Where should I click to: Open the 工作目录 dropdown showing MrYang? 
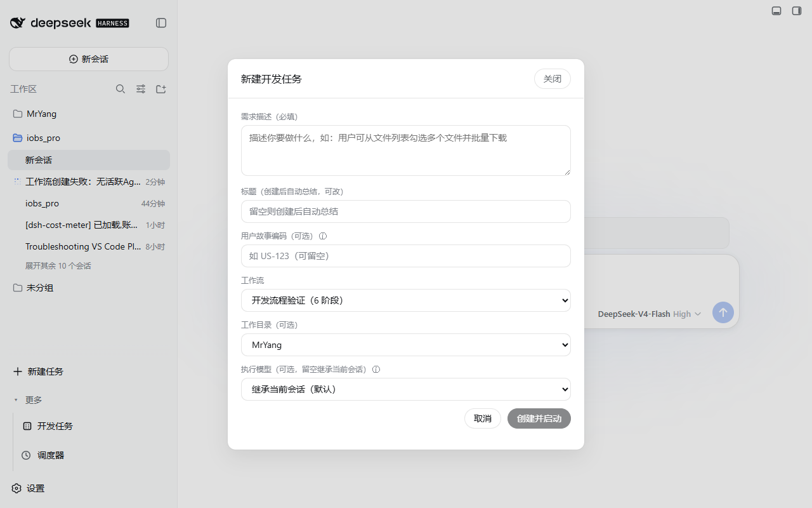406,345
